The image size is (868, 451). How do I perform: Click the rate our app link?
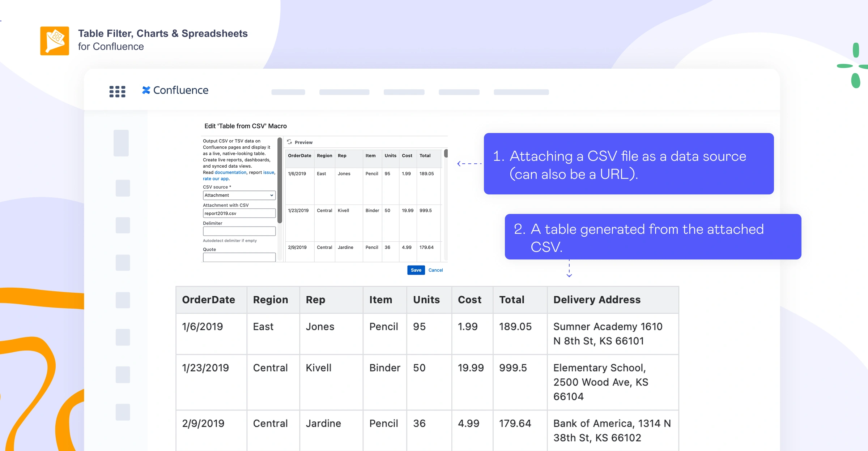[x=215, y=179]
